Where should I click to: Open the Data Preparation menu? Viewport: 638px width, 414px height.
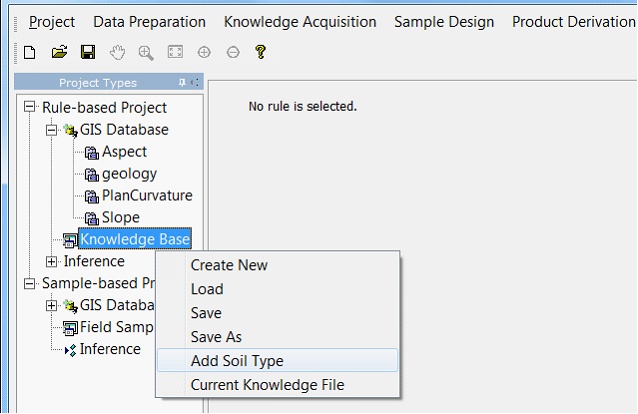coord(149,22)
